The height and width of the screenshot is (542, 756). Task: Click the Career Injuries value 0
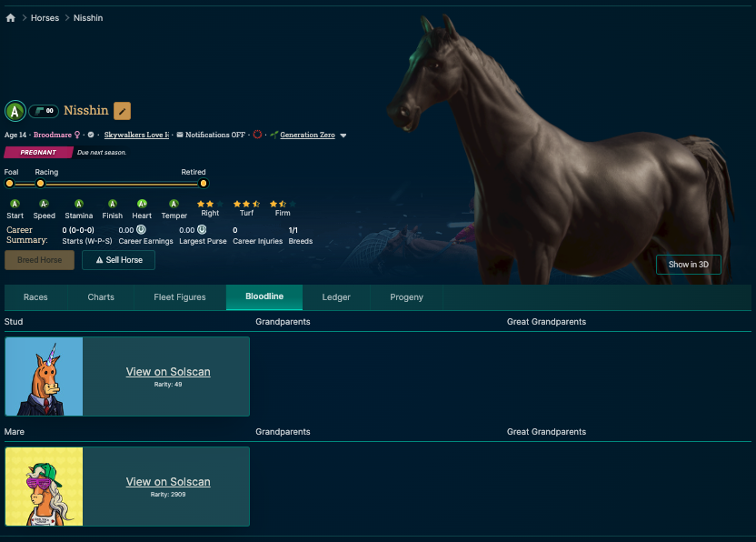(x=235, y=230)
